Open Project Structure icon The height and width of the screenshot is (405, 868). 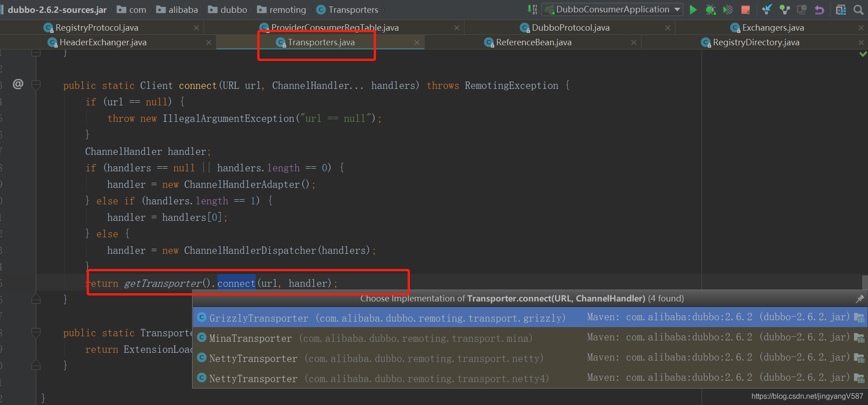pyautogui.click(x=841, y=10)
